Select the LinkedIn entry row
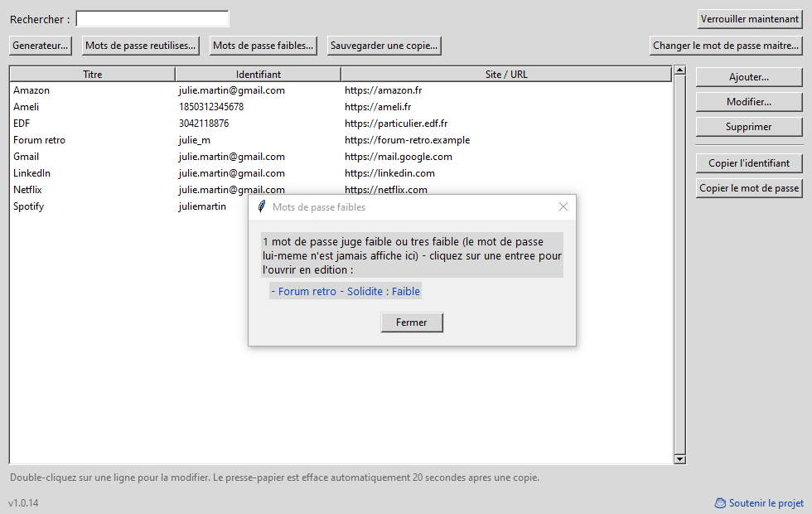The width and height of the screenshot is (812, 514). 341,173
